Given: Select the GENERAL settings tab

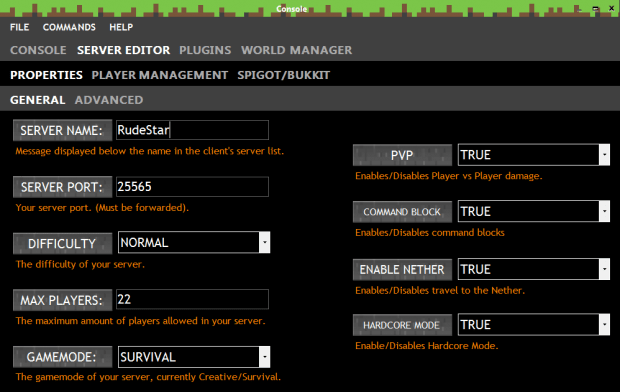Looking at the screenshot, I should click(38, 100).
